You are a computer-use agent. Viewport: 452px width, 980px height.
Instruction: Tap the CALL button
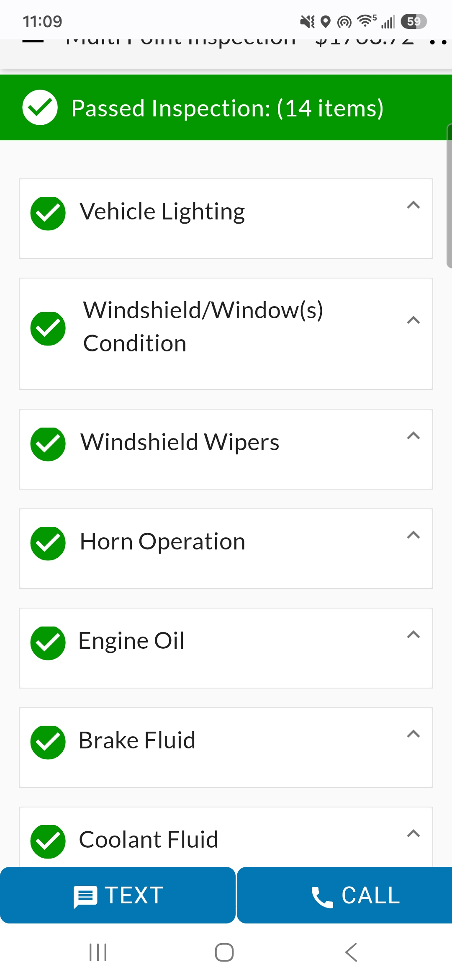coord(344,895)
